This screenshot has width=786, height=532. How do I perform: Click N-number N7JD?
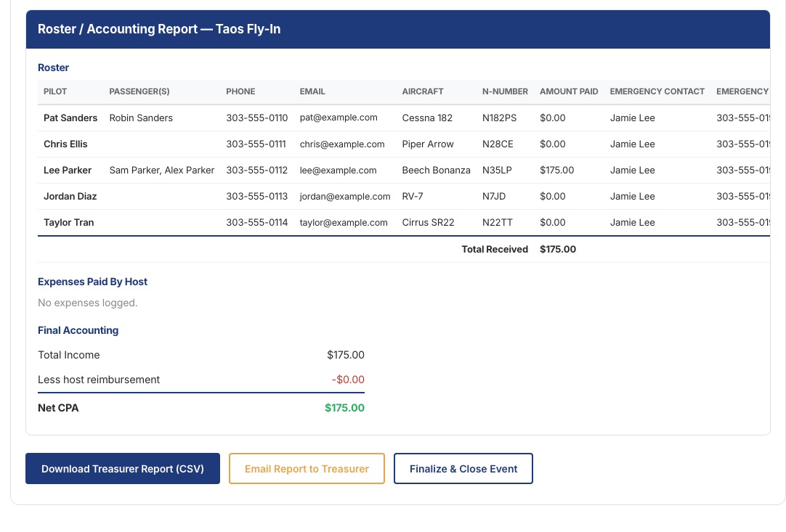click(x=494, y=196)
